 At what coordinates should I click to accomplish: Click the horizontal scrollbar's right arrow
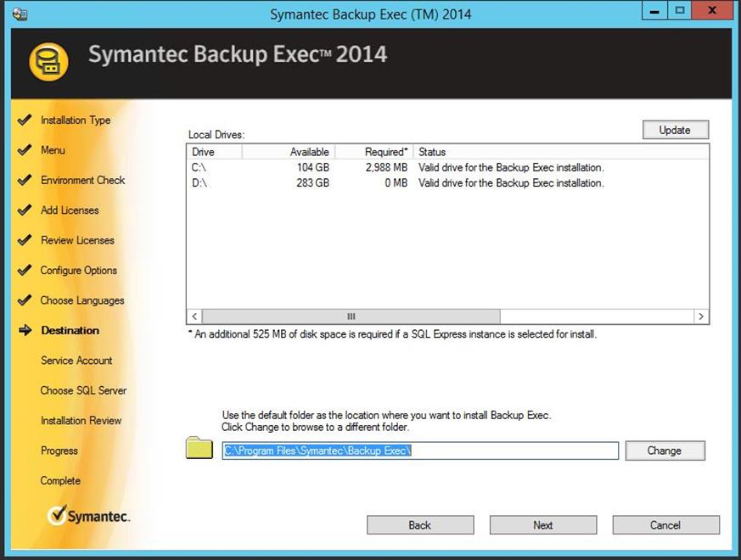point(701,316)
